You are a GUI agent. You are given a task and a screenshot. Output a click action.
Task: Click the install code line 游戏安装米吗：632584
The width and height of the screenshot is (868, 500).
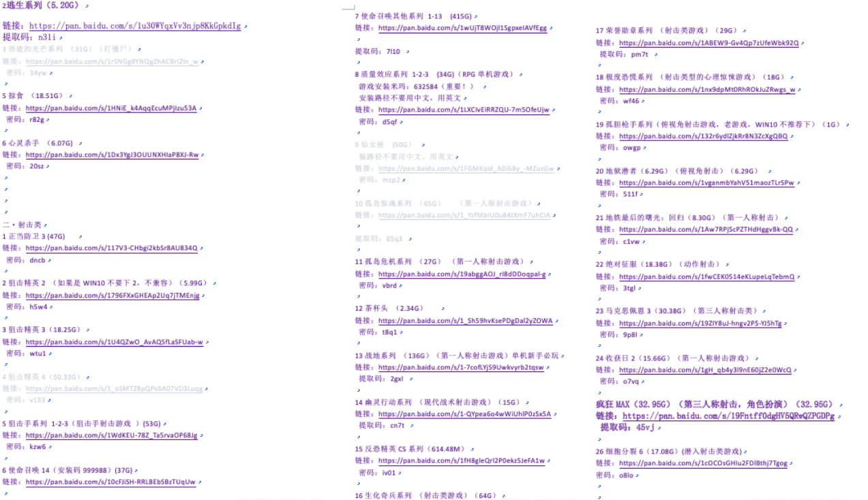point(416,87)
